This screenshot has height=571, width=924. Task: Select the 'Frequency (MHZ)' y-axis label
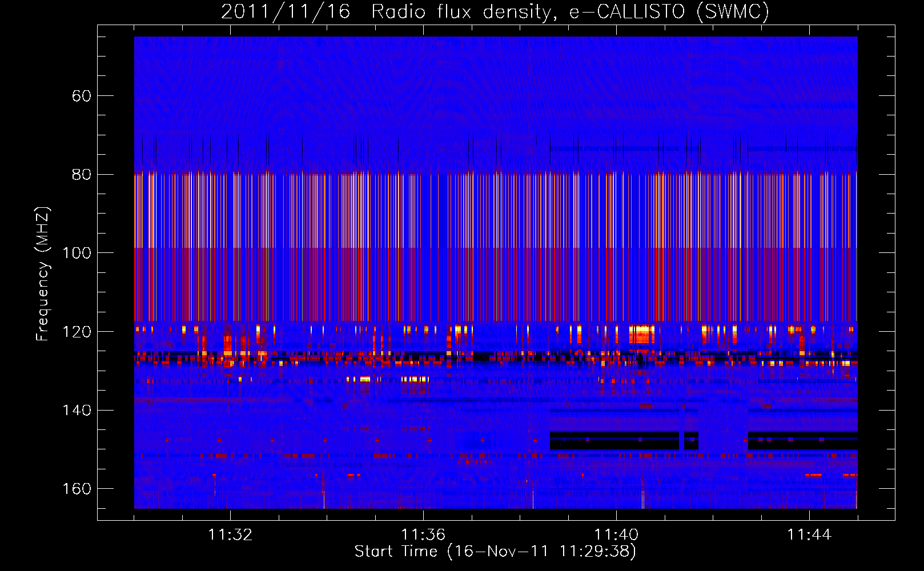click(43, 274)
